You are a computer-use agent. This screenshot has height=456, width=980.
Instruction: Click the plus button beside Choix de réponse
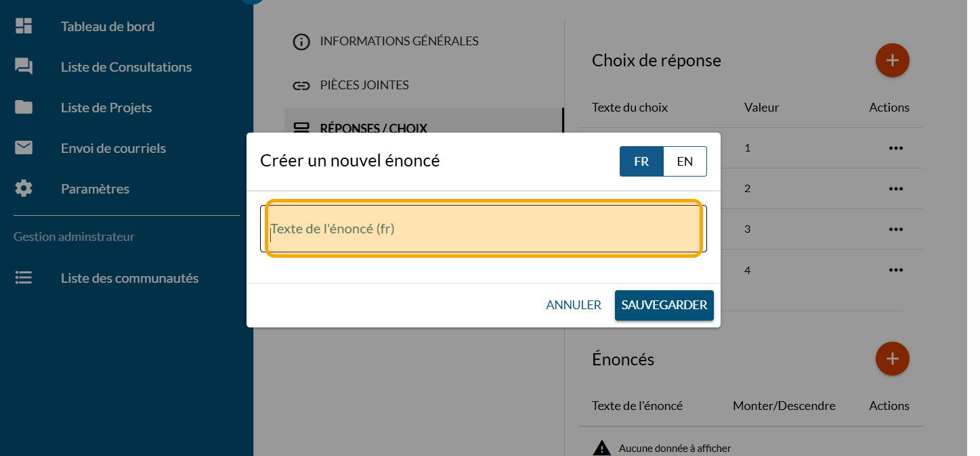tap(892, 60)
